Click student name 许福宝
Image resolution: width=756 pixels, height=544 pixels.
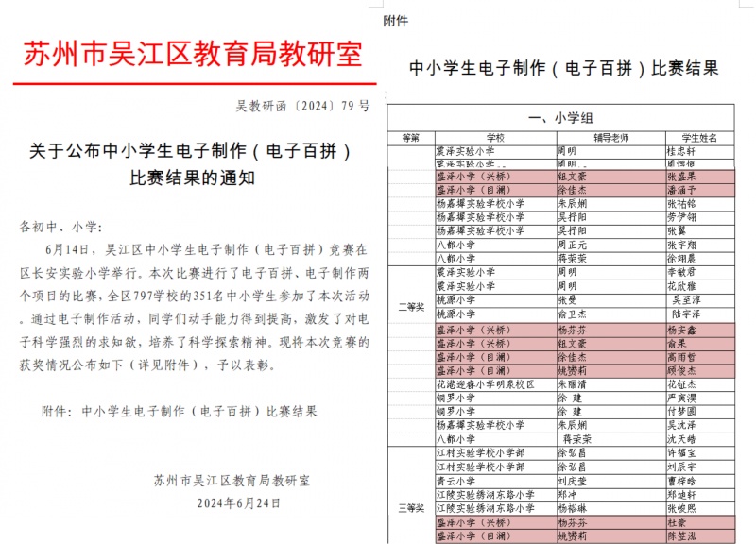click(x=681, y=453)
